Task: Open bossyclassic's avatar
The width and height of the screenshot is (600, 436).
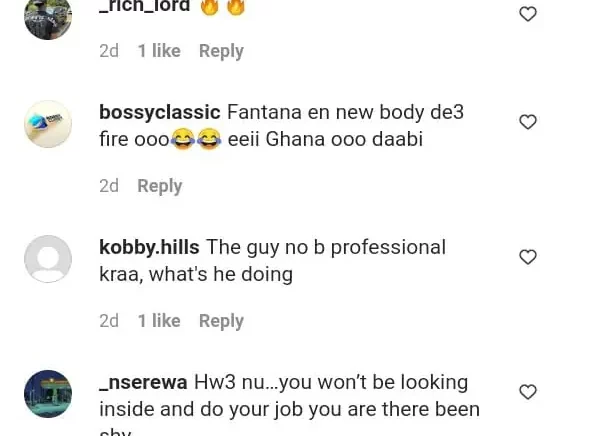Action: point(48,124)
